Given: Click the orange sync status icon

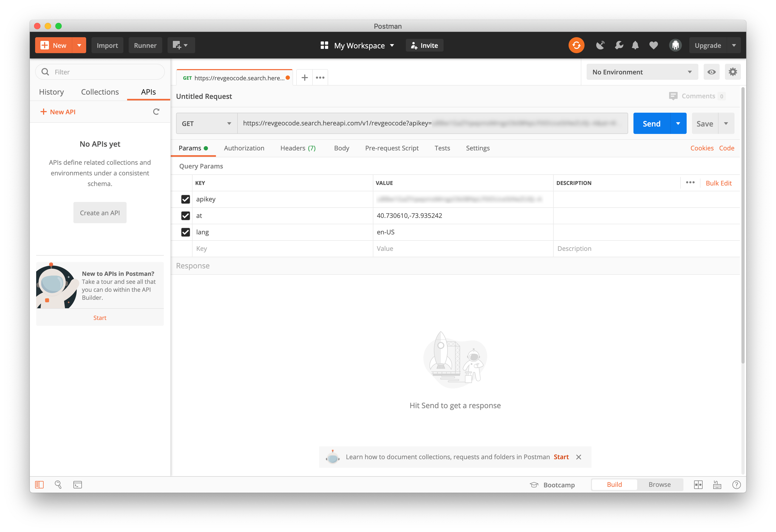Looking at the screenshot, I should [576, 45].
